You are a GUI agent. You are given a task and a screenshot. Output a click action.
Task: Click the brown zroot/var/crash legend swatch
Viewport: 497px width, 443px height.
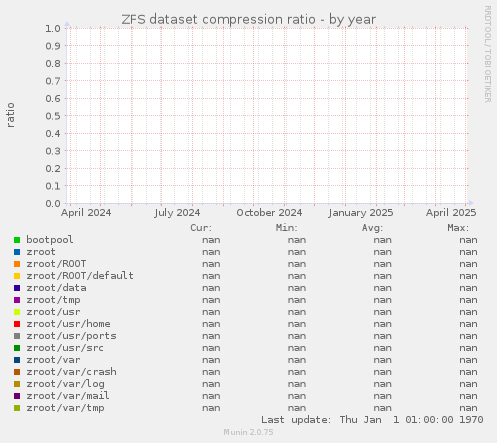click(x=17, y=372)
